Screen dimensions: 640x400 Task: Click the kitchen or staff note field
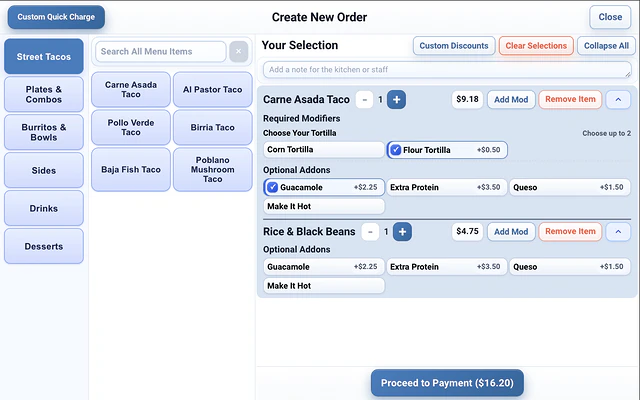pyautogui.click(x=447, y=70)
